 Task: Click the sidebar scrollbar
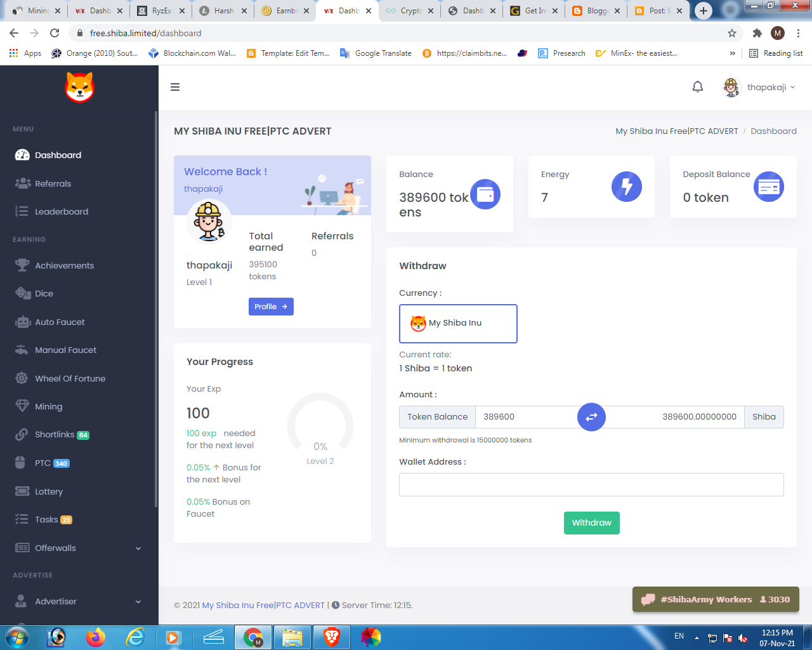point(156,309)
